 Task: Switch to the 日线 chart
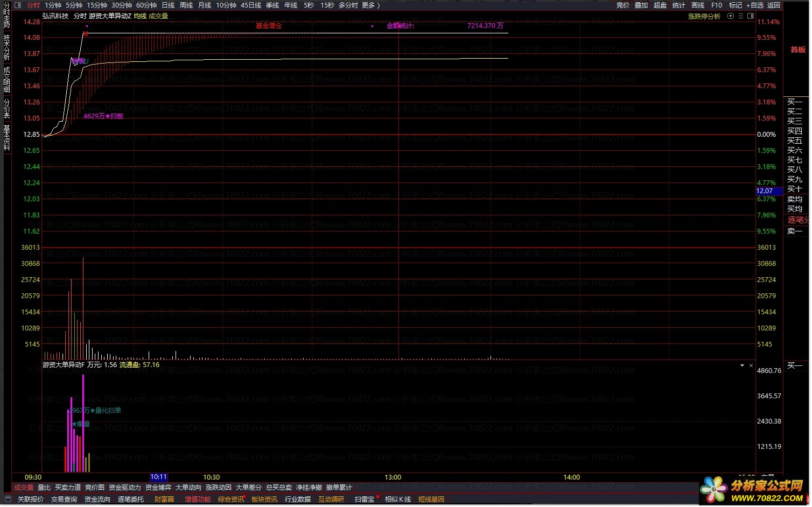168,5
